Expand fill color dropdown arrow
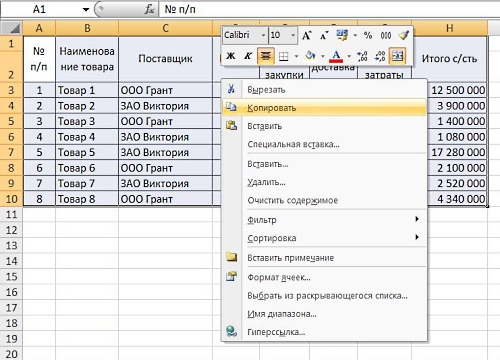This screenshot has height=360, width=500. (x=323, y=56)
